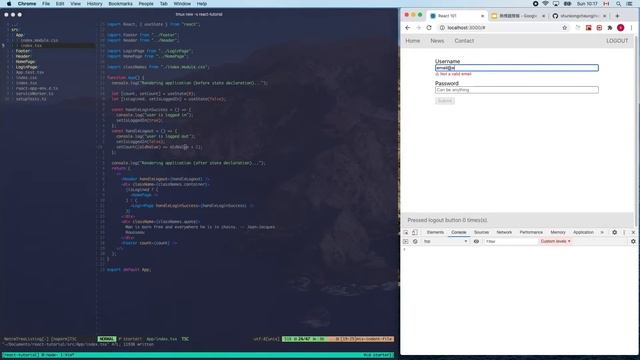Open the DevTools customize menu dots
640x360 pixels.
[x=624, y=232]
